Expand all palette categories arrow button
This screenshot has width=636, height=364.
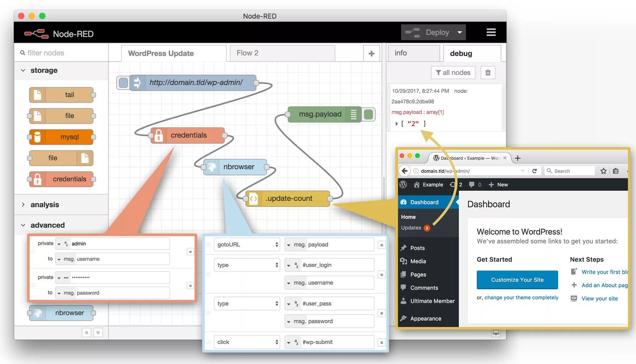(98, 333)
